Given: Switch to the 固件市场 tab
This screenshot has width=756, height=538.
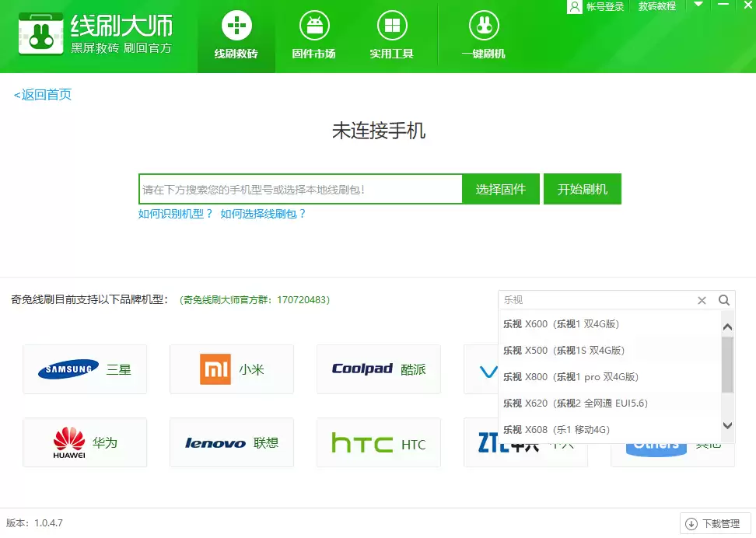Looking at the screenshot, I should pos(314,37).
